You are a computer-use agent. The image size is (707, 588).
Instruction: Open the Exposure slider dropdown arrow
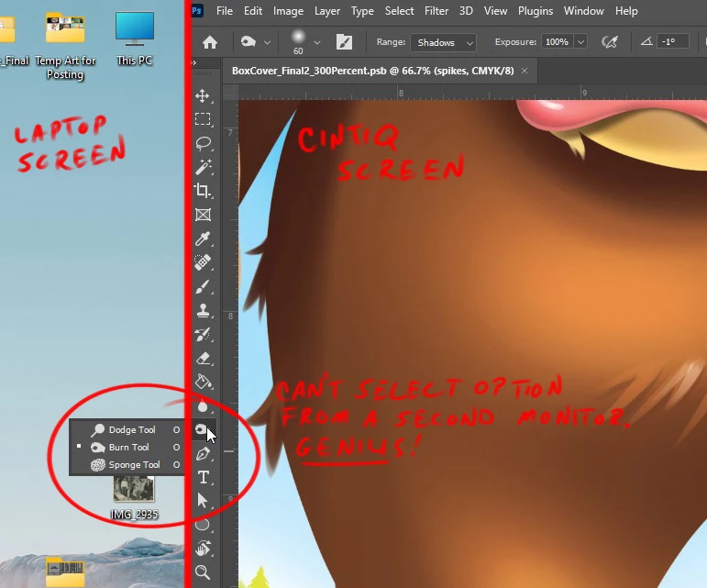point(581,42)
